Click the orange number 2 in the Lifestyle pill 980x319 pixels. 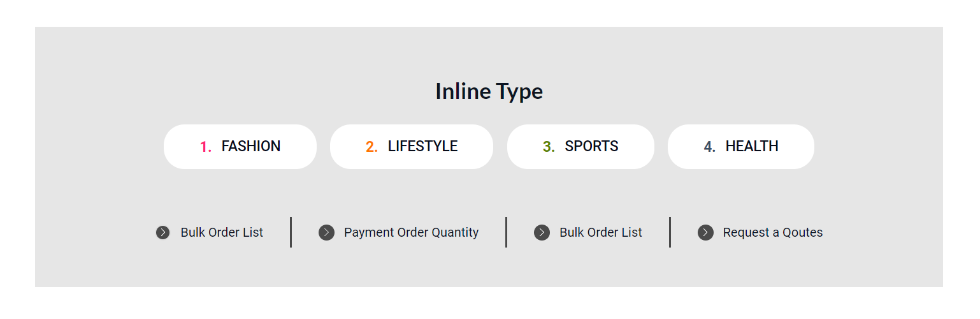(371, 147)
